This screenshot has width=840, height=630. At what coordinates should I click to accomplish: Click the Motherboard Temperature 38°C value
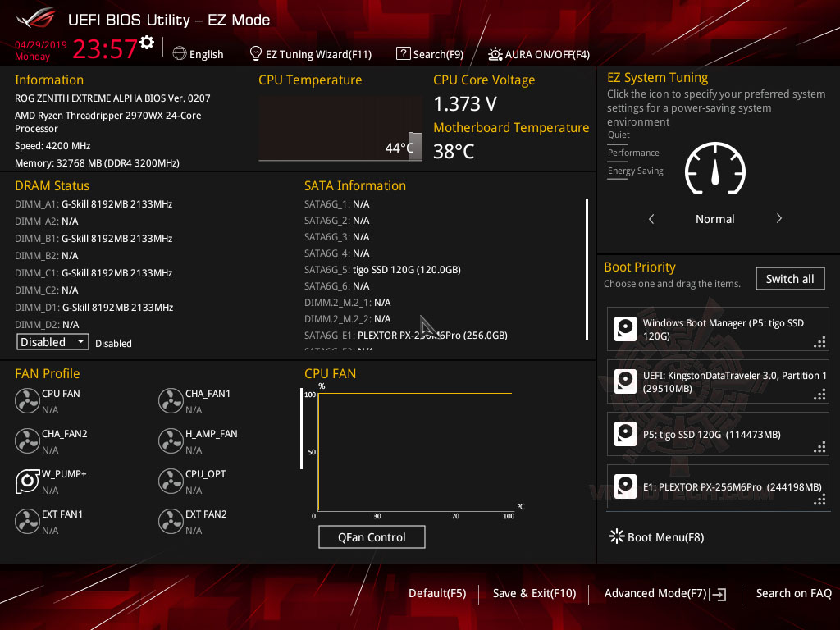(454, 151)
